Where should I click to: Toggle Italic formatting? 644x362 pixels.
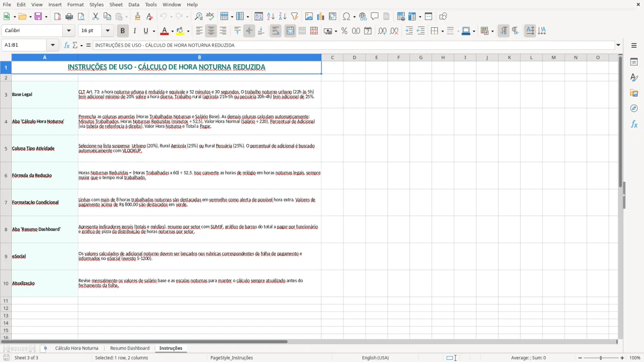click(135, 31)
